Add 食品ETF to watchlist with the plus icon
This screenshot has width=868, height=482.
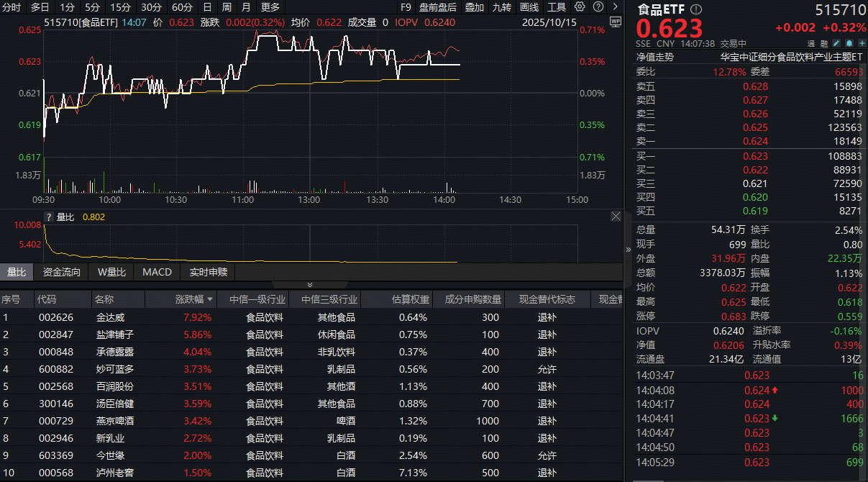(x=862, y=43)
